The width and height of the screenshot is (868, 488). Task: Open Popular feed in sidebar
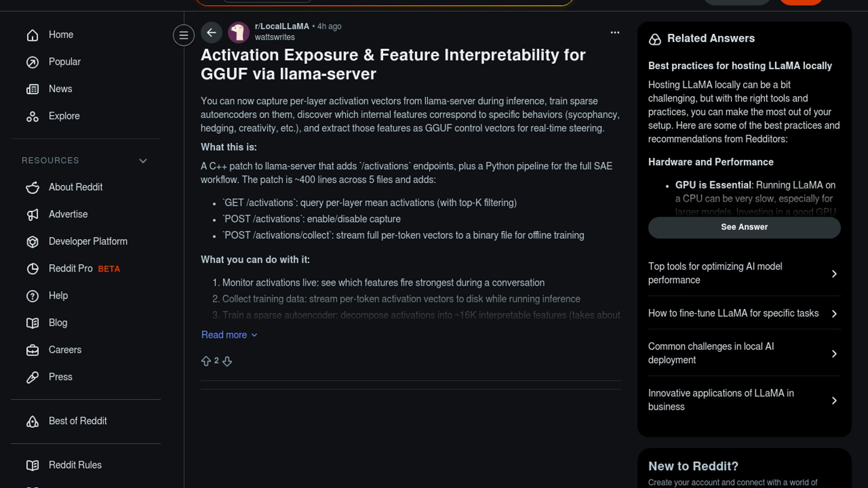point(64,62)
